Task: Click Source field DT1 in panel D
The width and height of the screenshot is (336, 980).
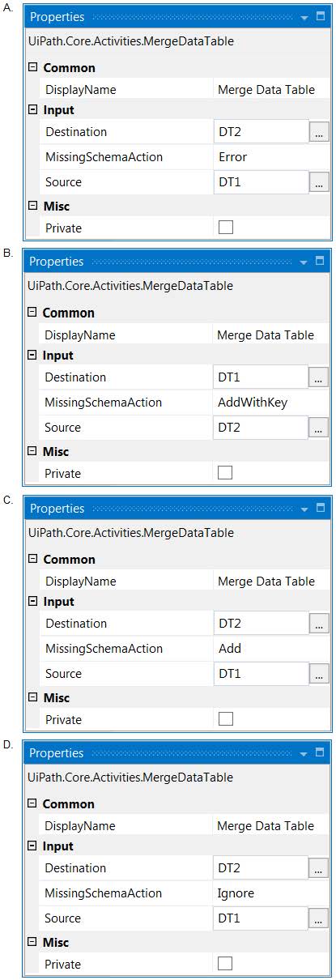Action: click(260, 918)
